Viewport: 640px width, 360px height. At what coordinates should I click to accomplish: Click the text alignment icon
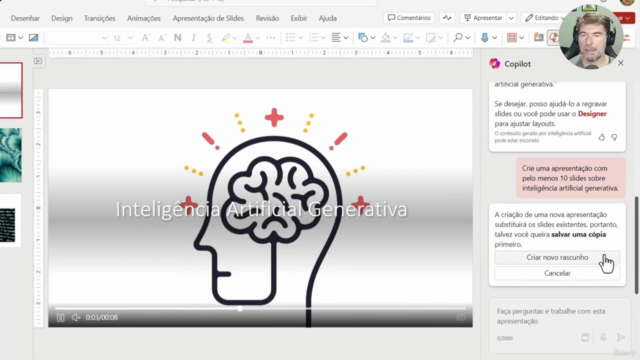tap(336, 38)
